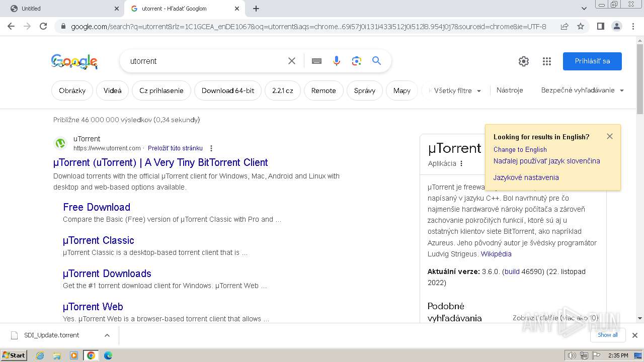Image resolution: width=644 pixels, height=362 pixels.
Task: Open more options beside Aplikácia
Action: tap(461, 163)
